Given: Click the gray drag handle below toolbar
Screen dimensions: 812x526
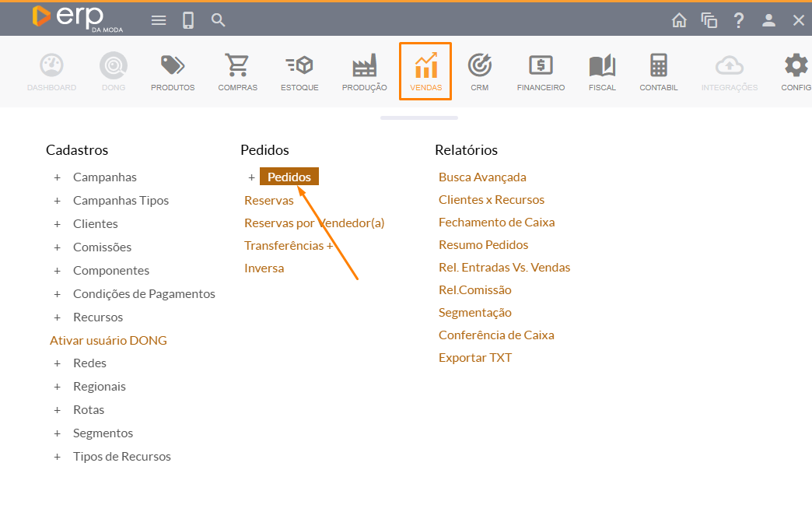Looking at the screenshot, I should (418, 117).
